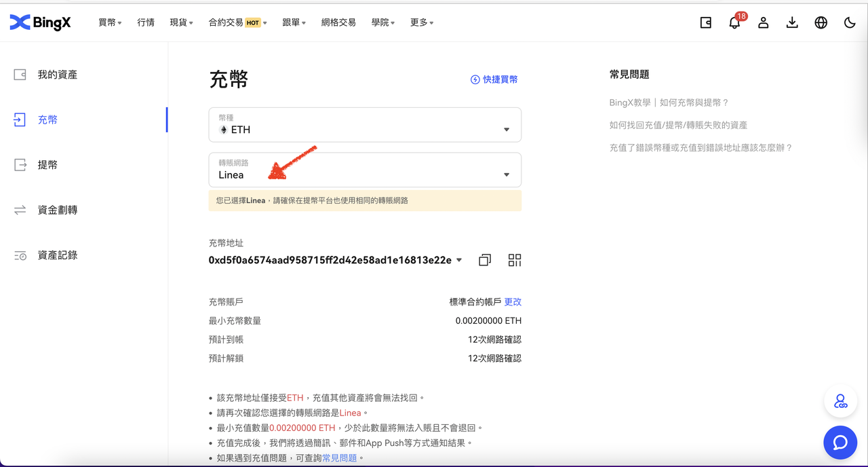Viewport: 868px width, 467px height.
Task: Open the wallet icon in top bar
Action: pyautogui.click(x=706, y=22)
